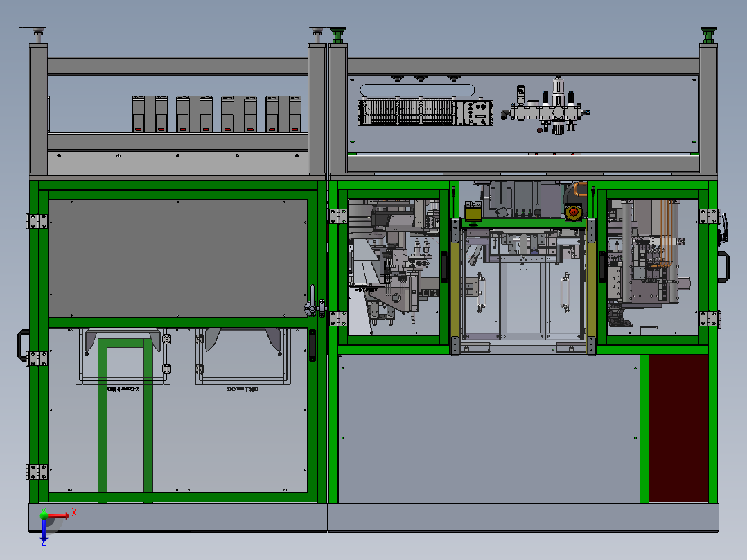Pick the black door handle on the left cabinet edge
The height and width of the screenshot is (560, 747).
23,345
